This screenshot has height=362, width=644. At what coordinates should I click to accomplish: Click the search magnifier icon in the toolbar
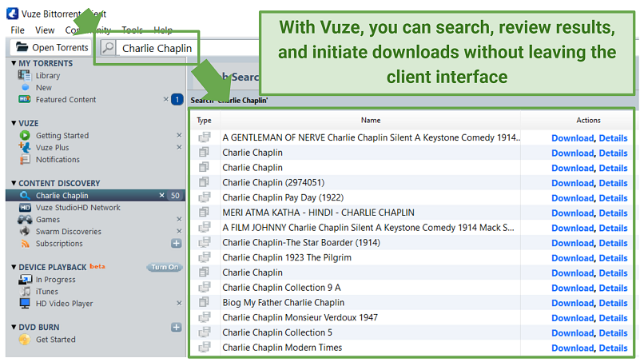(108, 48)
